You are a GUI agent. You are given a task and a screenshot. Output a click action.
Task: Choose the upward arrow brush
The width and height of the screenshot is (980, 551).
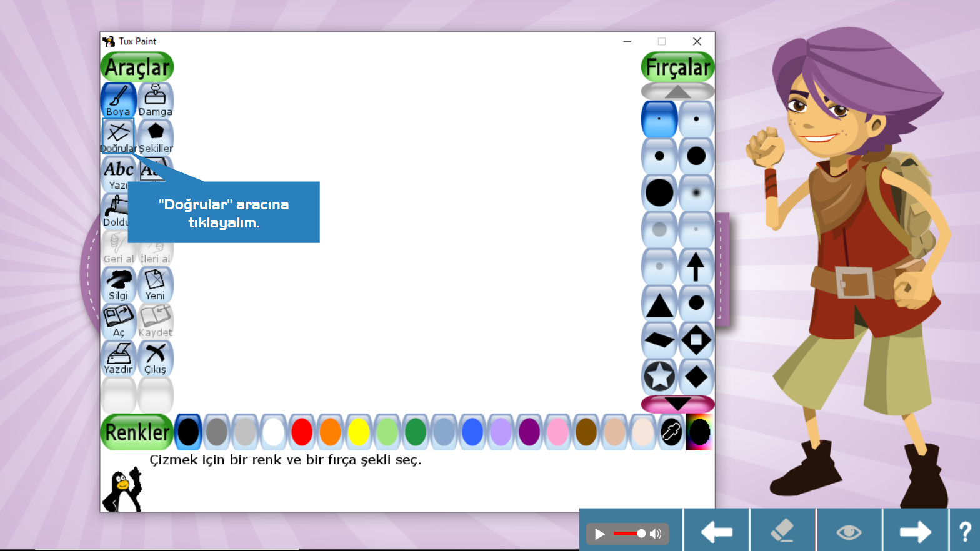696,266
